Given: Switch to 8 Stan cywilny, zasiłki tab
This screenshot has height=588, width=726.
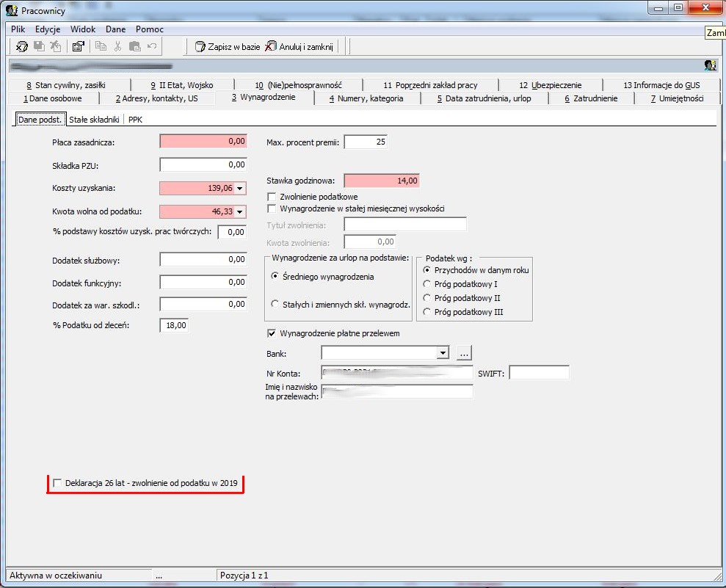Looking at the screenshot, I should (66, 84).
